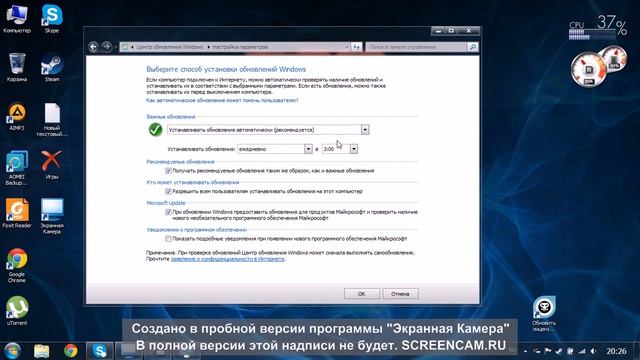This screenshot has width=640, height=360.
Task: Toggle allow all users install updates checkbox
Action: tap(168, 191)
